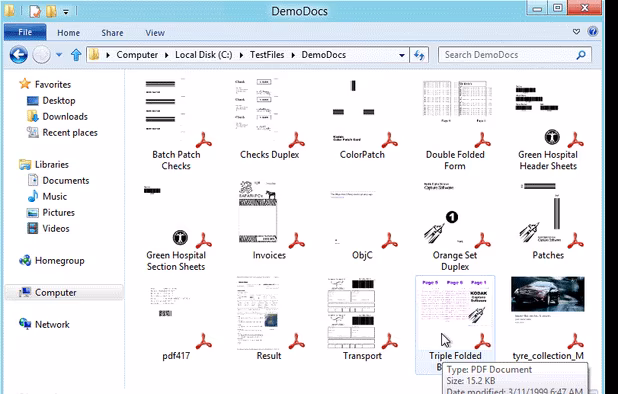Switch to the Share ribbon tab
The image size is (618, 394).
pos(112,33)
